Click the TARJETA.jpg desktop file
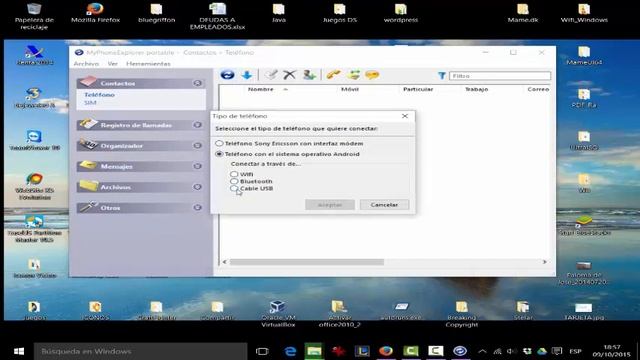 click(584, 311)
